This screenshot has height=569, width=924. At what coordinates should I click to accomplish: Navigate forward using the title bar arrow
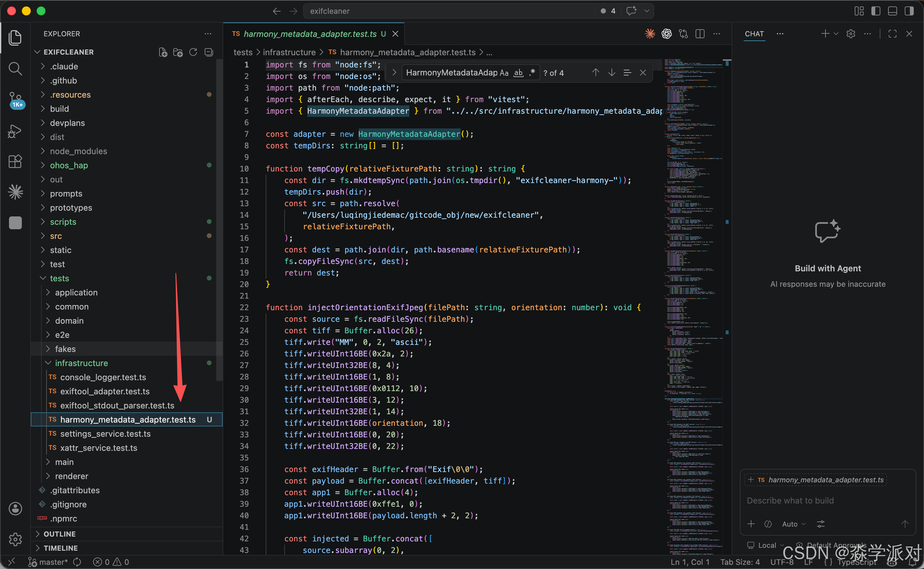[293, 11]
